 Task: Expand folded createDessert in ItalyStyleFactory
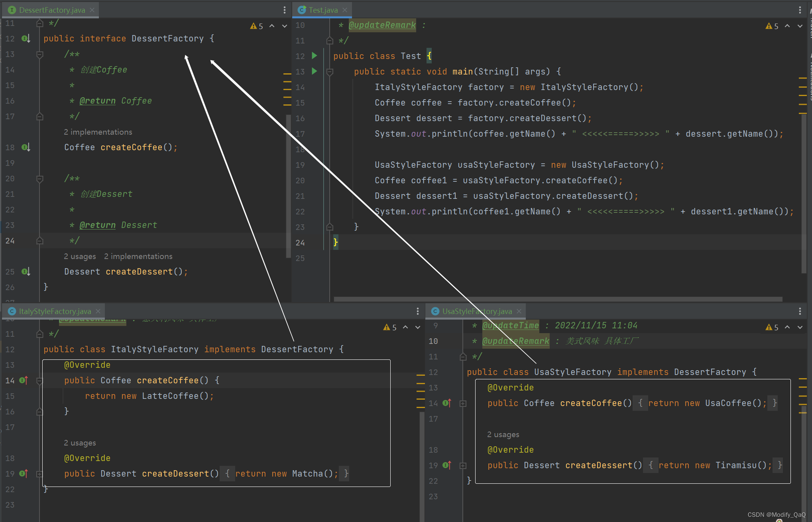[39, 474]
